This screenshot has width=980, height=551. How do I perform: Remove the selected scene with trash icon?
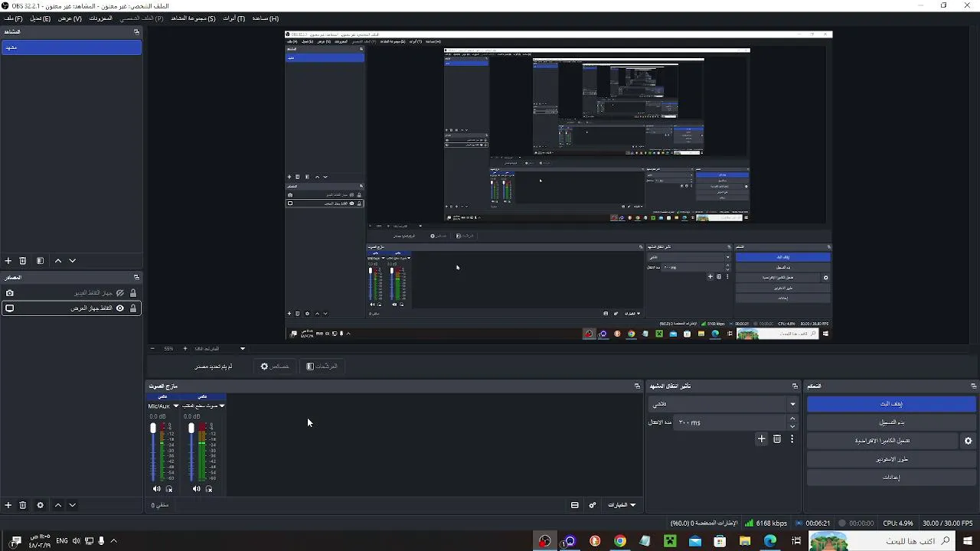pos(23,261)
